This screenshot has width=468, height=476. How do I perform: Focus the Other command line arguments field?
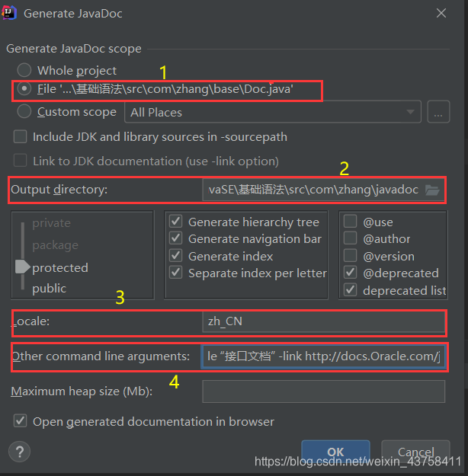click(x=323, y=356)
